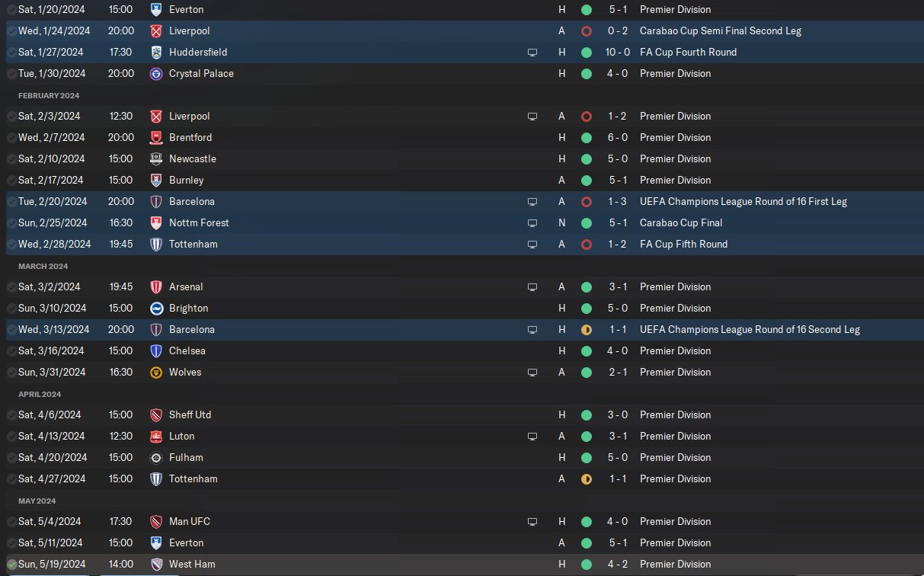Viewport: 924px width, 576px height.
Task: Click green win indicator for Huddersfield match
Action: tap(586, 53)
